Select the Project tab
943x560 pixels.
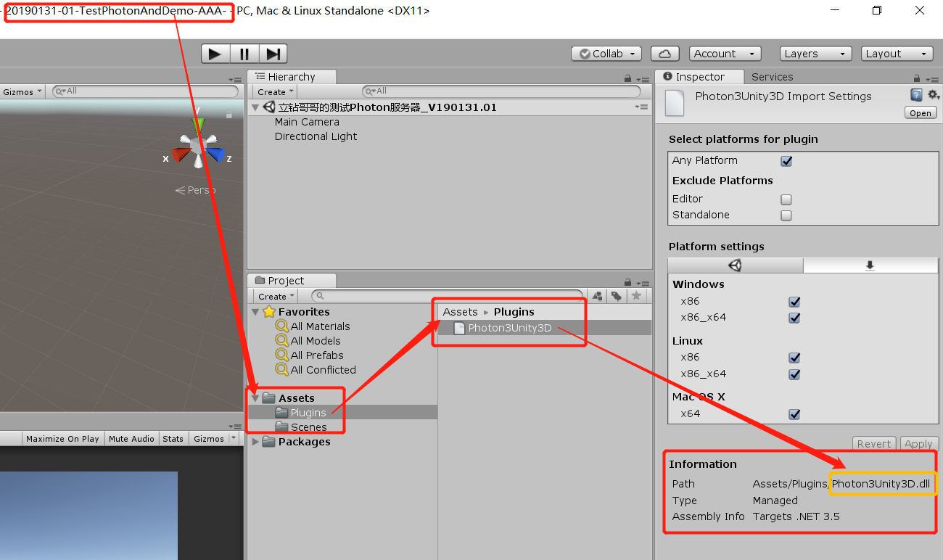point(292,281)
